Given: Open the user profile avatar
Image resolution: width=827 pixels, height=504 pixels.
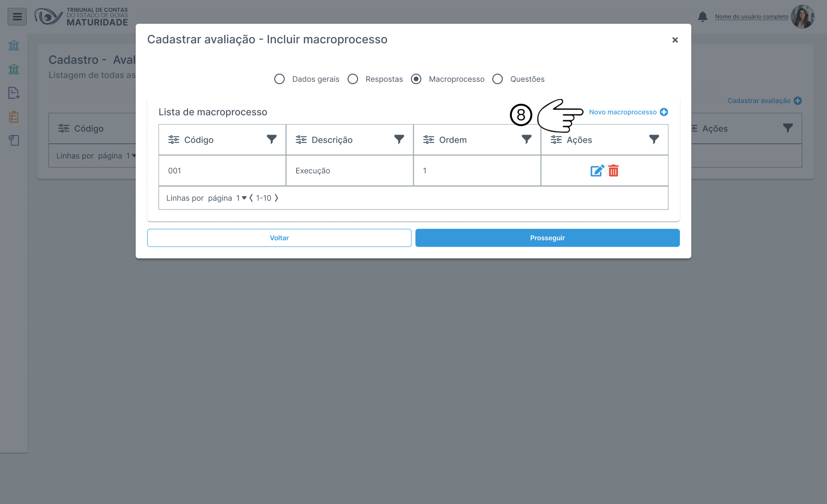Looking at the screenshot, I should (x=802, y=17).
